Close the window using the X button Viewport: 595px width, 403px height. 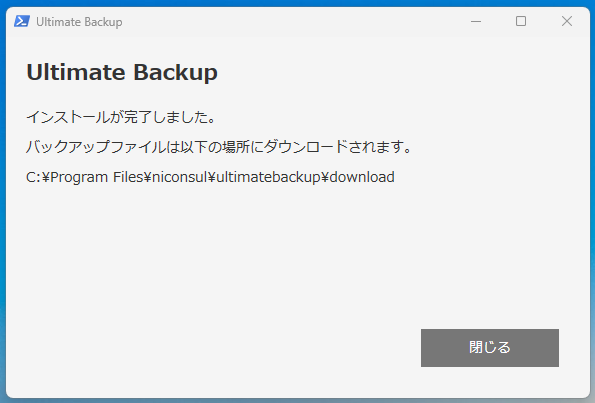point(567,21)
